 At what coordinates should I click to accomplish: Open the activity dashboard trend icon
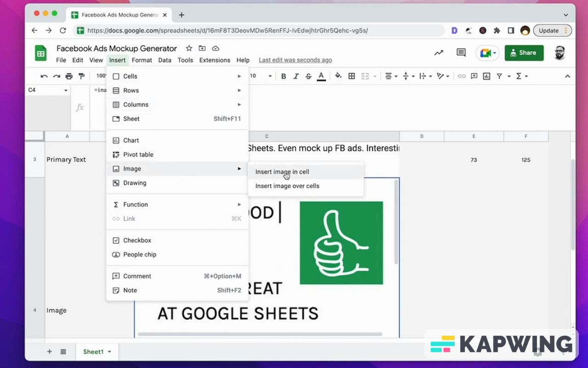point(439,53)
